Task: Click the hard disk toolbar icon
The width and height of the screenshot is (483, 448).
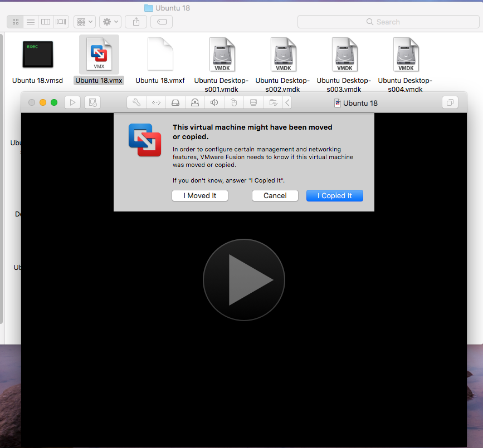Action: pos(175,102)
